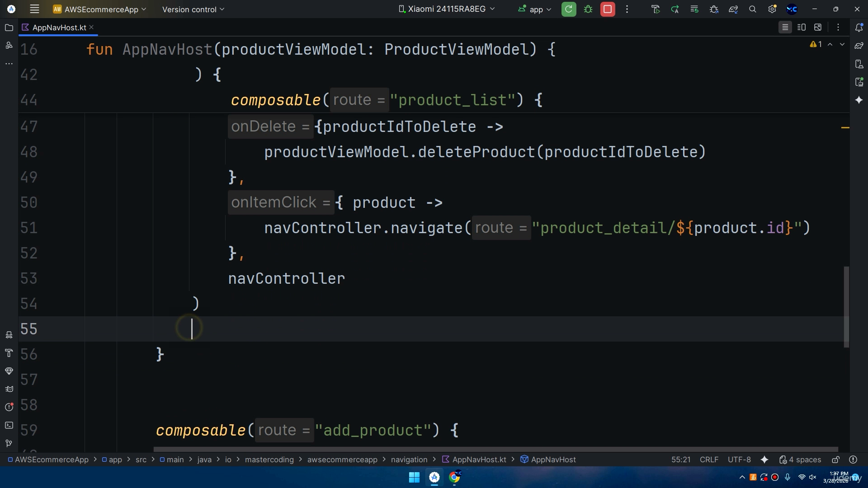The height and width of the screenshot is (488, 868).
Task: Open the Terminal tool window
Action: coord(9,425)
